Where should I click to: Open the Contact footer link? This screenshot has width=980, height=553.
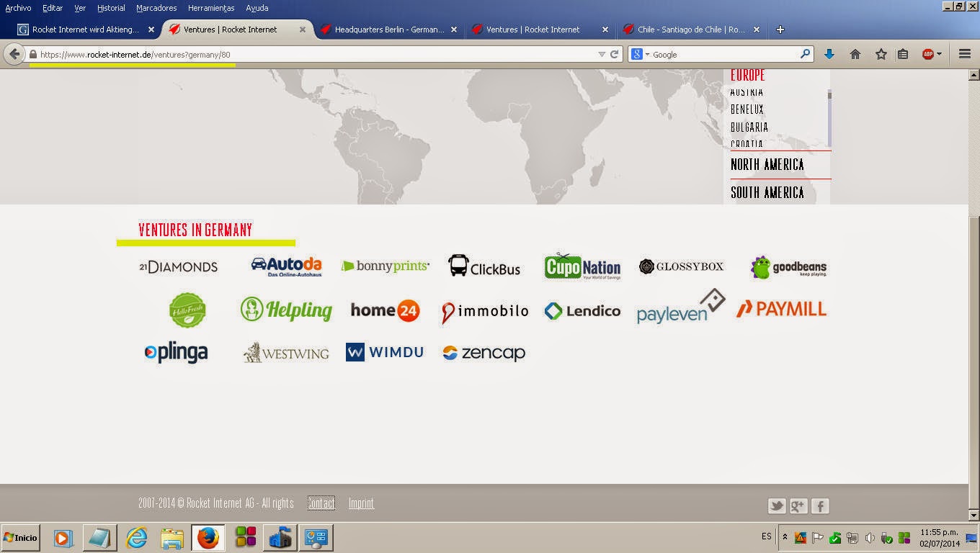(321, 503)
